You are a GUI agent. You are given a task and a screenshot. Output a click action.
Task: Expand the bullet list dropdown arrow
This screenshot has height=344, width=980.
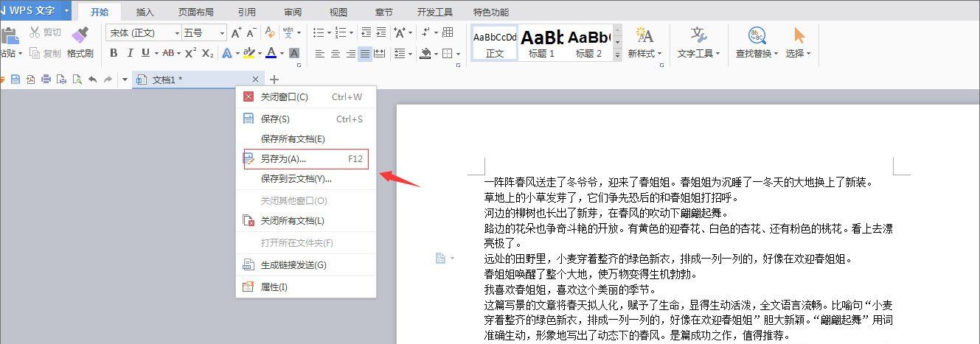328,32
